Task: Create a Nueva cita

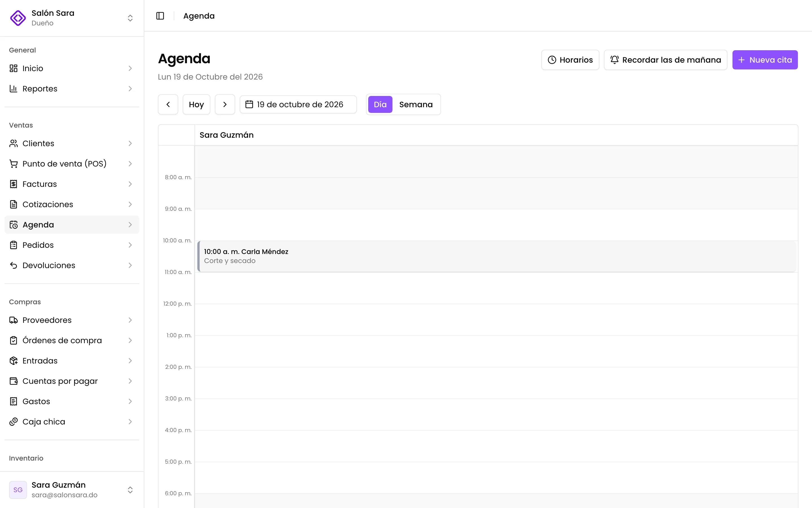Action: click(765, 60)
